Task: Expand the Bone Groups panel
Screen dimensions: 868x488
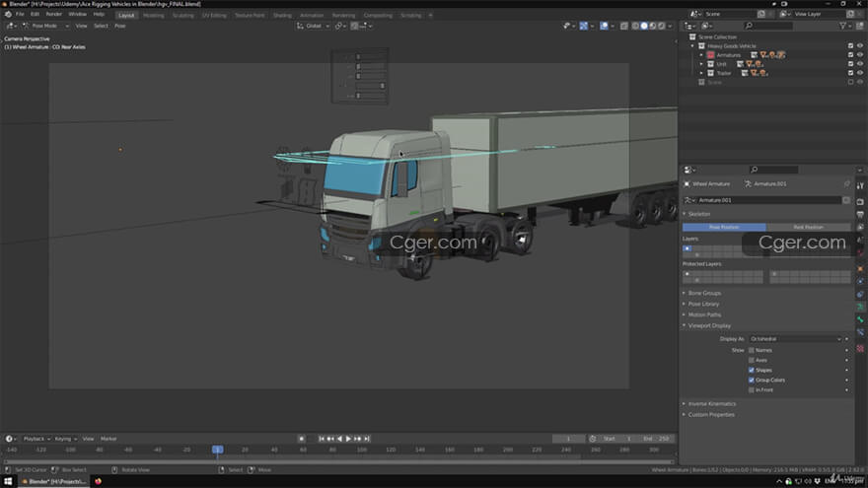Action: (x=704, y=293)
